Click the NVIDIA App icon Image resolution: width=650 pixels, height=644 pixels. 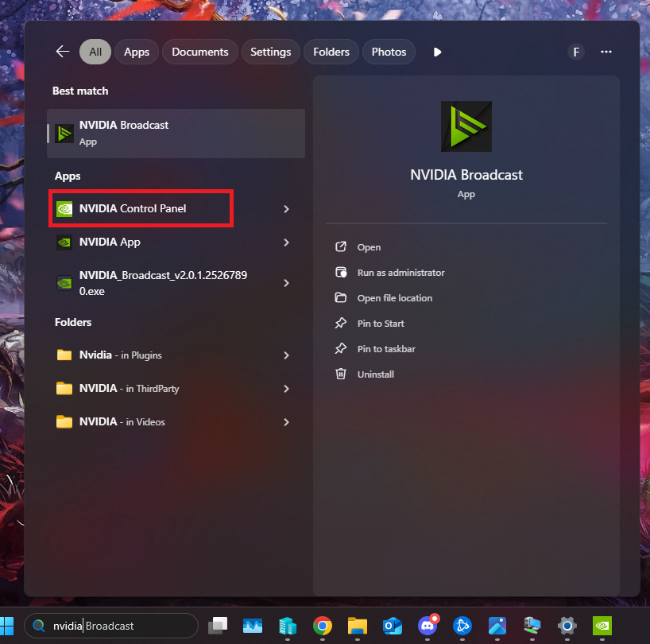point(64,242)
